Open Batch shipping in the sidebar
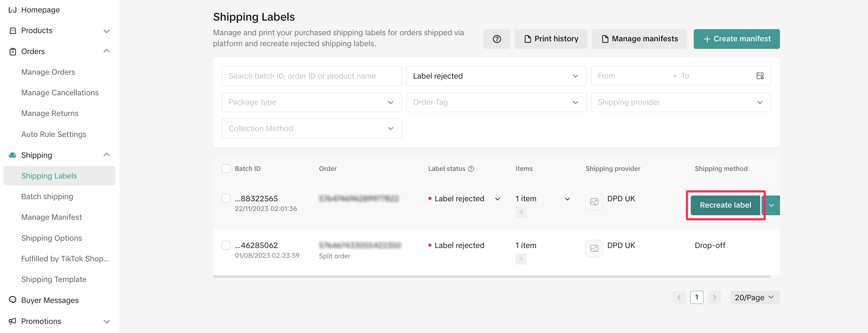The height and width of the screenshot is (333, 868). pos(47,196)
